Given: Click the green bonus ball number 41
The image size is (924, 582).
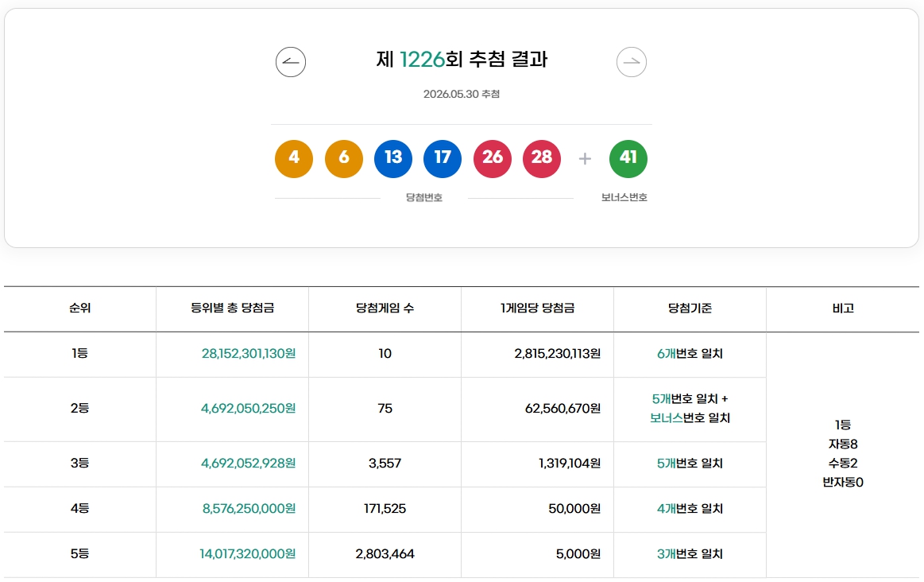Looking at the screenshot, I should (628, 159).
